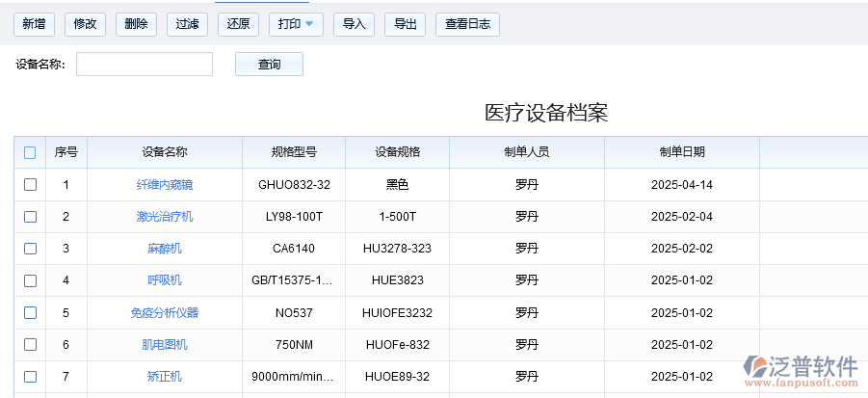Tick the checkbox for row 3
868x398 pixels.
coord(30,249)
